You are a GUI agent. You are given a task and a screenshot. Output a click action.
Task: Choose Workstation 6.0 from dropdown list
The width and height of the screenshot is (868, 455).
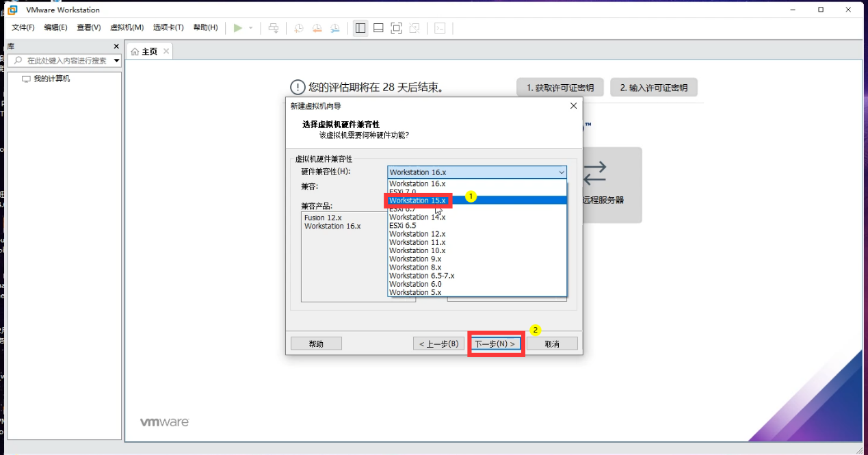477,284
